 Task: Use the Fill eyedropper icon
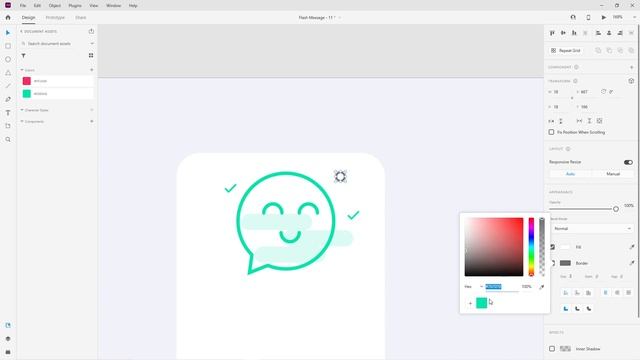632,247
